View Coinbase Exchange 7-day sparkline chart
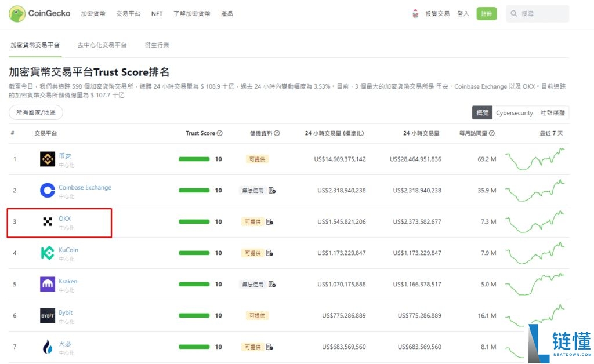Viewport: 594px width, 364px height. pos(535,191)
